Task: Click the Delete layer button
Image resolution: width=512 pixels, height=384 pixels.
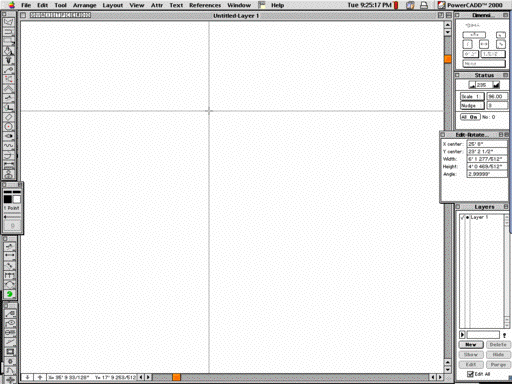Action: (498, 344)
